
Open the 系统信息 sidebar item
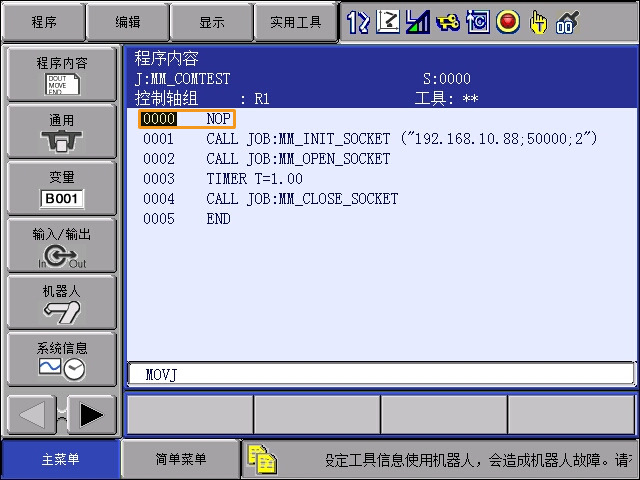click(x=62, y=360)
